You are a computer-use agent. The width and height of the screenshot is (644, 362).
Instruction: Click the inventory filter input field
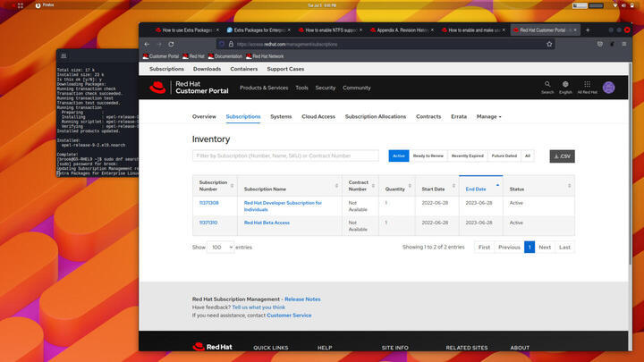285,156
